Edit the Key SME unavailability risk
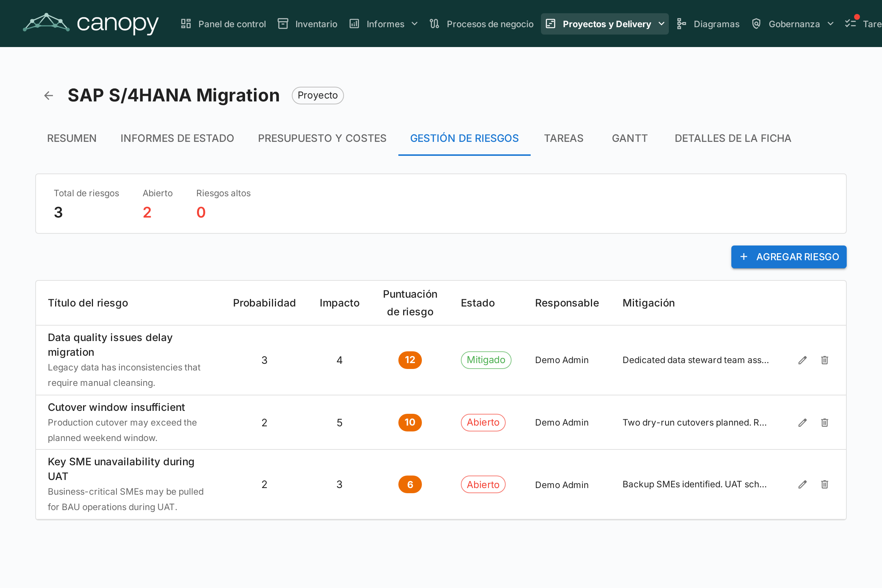Screen dimensions: 882x588 [x=803, y=484]
